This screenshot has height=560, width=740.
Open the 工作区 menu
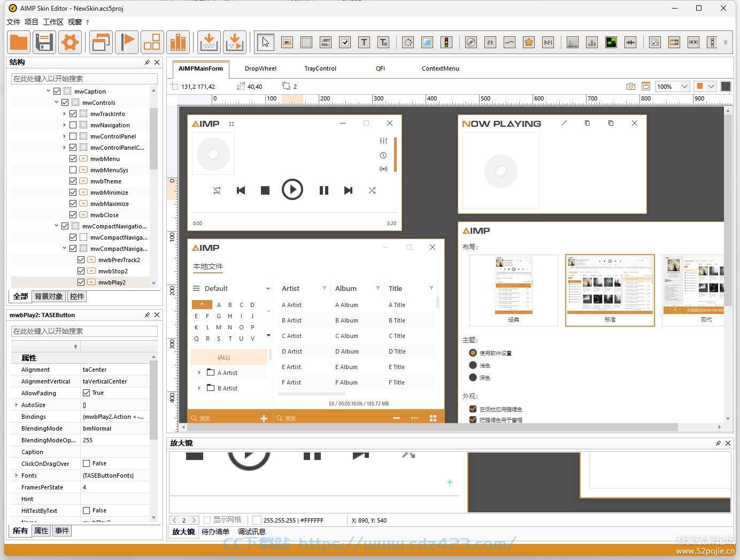pyautogui.click(x=53, y=22)
